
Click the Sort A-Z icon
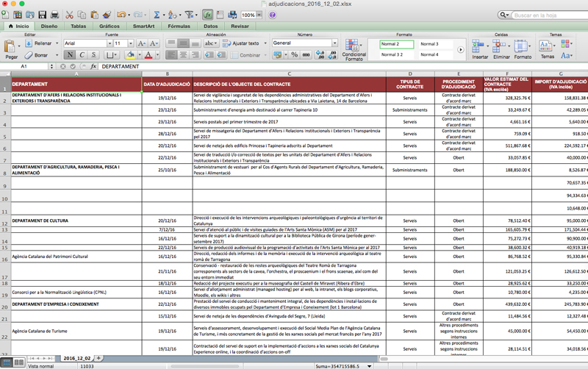coord(172,15)
